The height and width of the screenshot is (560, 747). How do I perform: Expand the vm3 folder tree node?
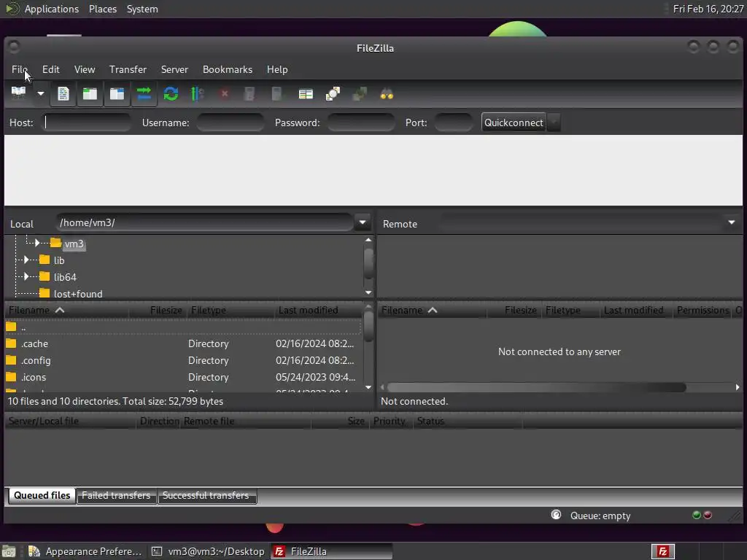pyautogui.click(x=37, y=243)
